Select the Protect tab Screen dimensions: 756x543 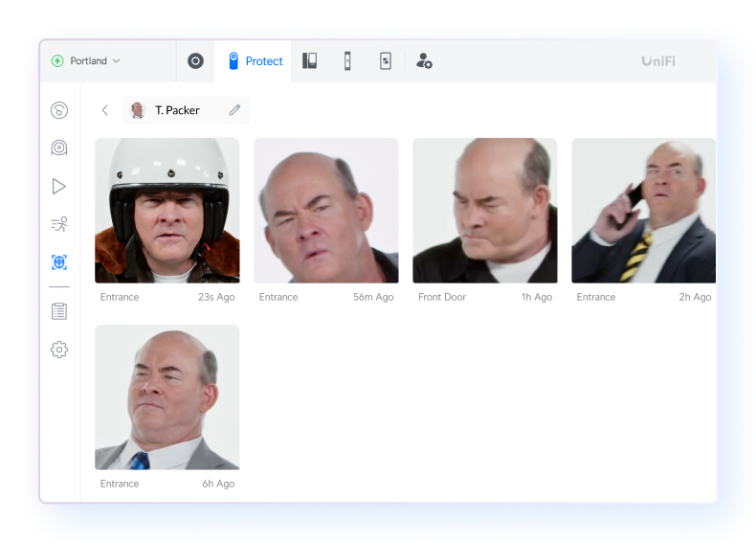pos(255,61)
